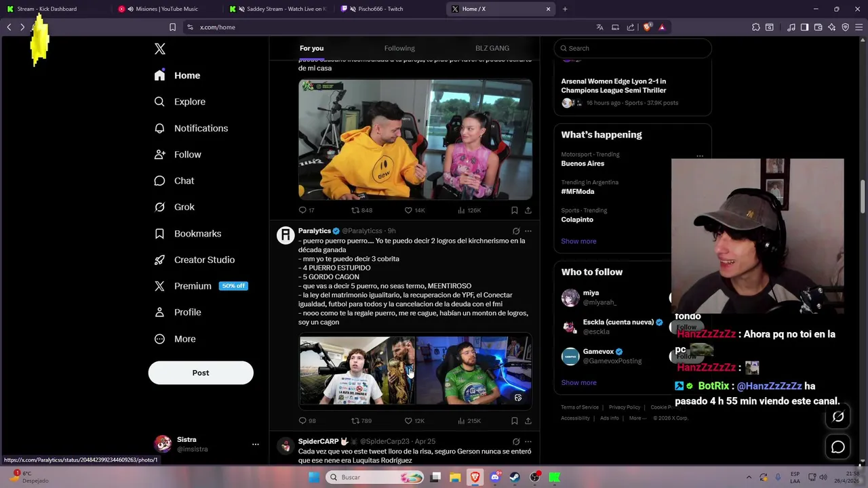Reply to the yellow hoodie video post
868x488 pixels.
tap(307, 210)
